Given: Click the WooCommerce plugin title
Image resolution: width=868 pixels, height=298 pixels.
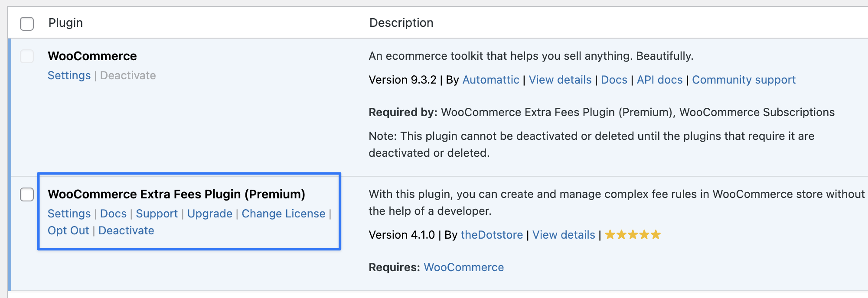Looking at the screenshot, I should (x=92, y=56).
